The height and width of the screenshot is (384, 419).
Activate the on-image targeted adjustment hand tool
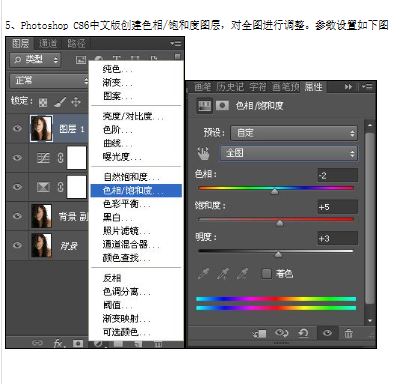click(x=203, y=154)
